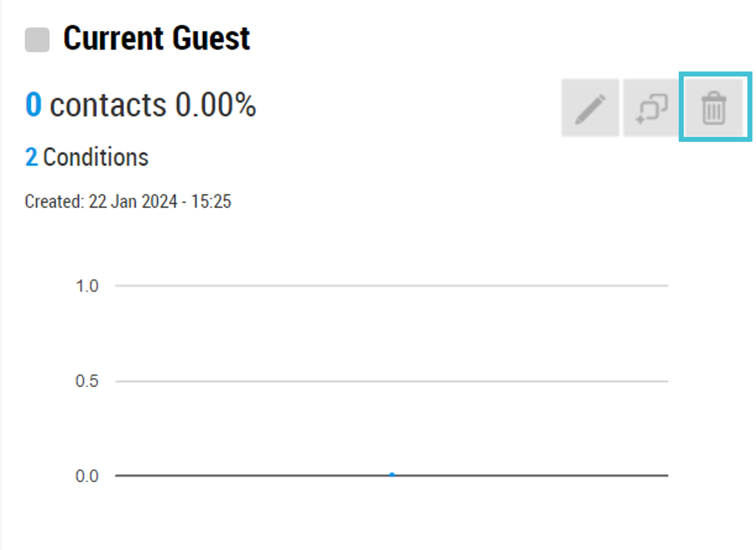Click the 15:25 time in created line
Image resolution: width=756 pixels, height=550 pixels.
[211, 201]
